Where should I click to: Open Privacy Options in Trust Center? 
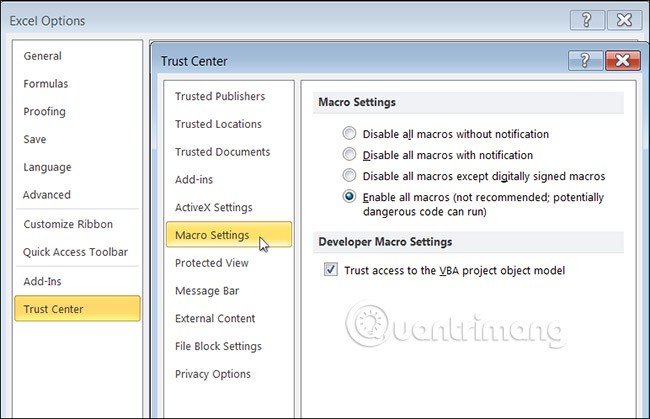click(212, 374)
